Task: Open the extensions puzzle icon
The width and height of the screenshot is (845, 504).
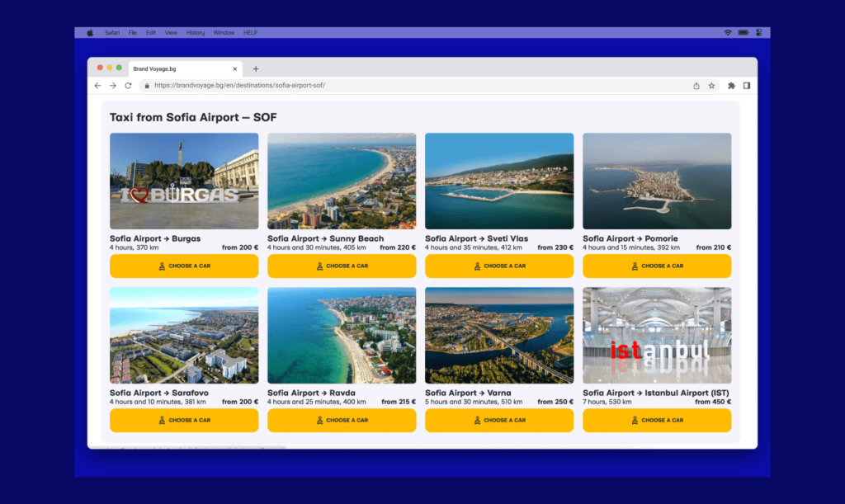Action: [731, 85]
